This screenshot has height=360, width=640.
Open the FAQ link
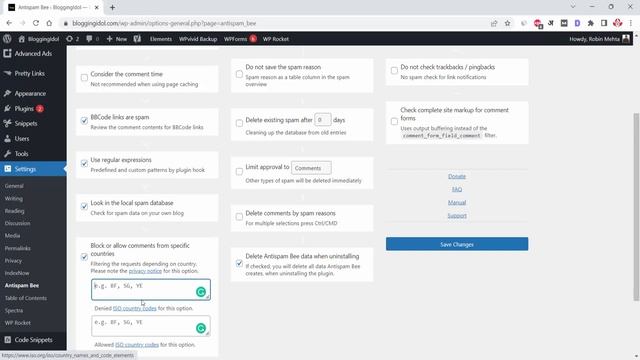[x=457, y=189]
